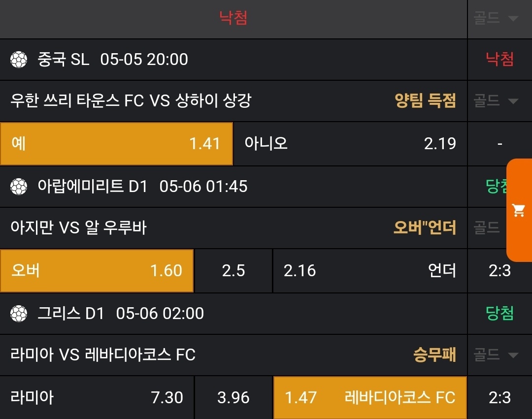Expand the 골드 dropdown beside 승무패
Screen dimensions: 532x419
click(496, 355)
